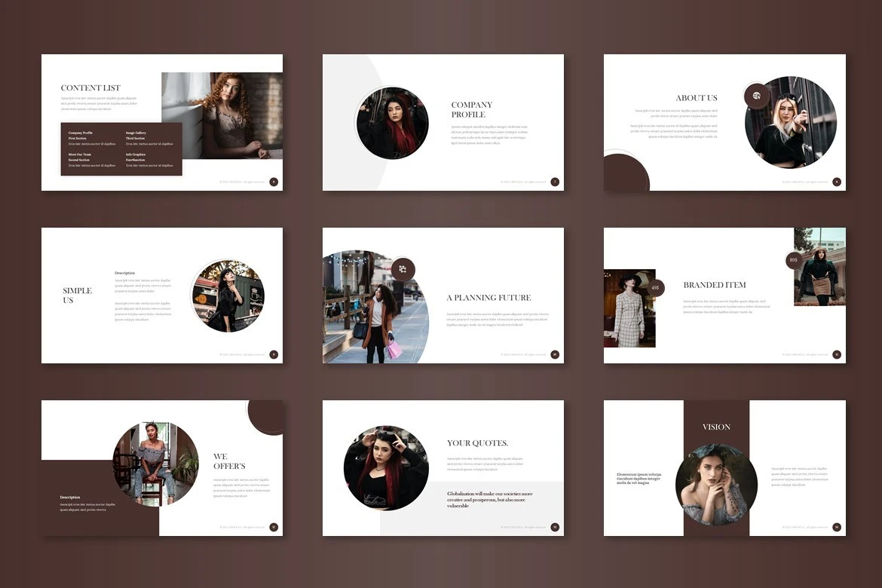This screenshot has width=882, height=588.
Task: Click page number badge on Content List slide
Action: click(x=274, y=182)
